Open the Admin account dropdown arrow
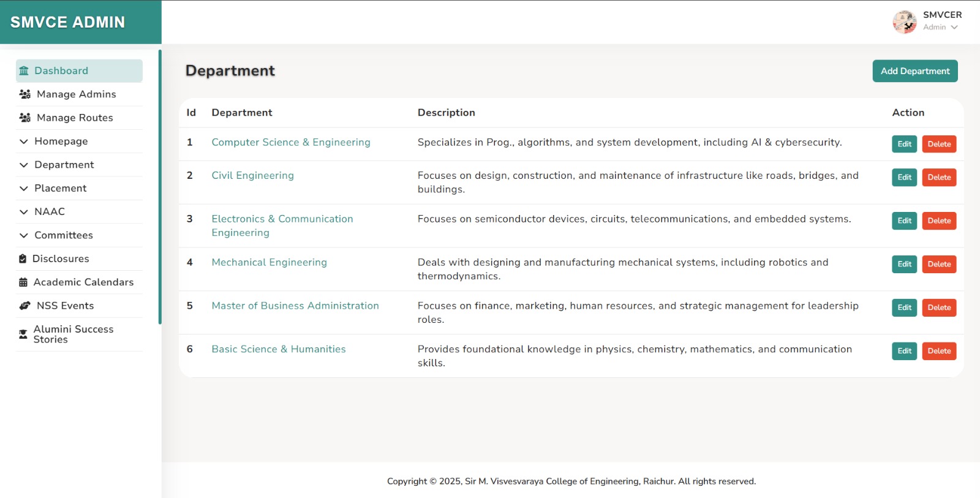 tap(954, 28)
